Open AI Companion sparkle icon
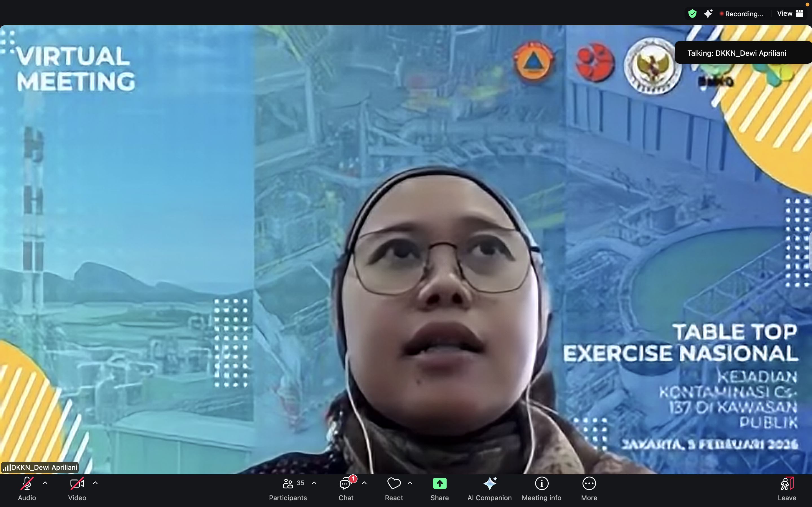Viewport: 812px width, 507px height. [x=489, y=484]
